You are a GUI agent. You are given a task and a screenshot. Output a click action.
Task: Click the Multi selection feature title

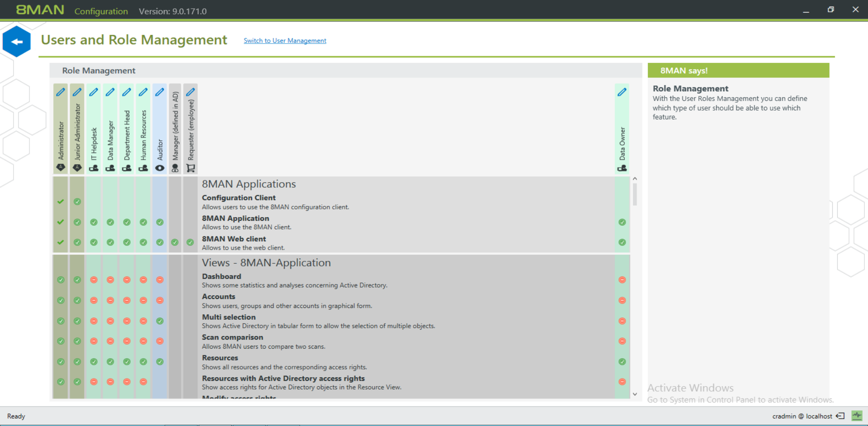click(x=229, y=317)
